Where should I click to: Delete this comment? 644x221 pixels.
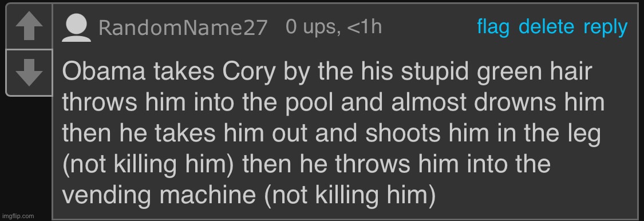click(x=546, y=27)
